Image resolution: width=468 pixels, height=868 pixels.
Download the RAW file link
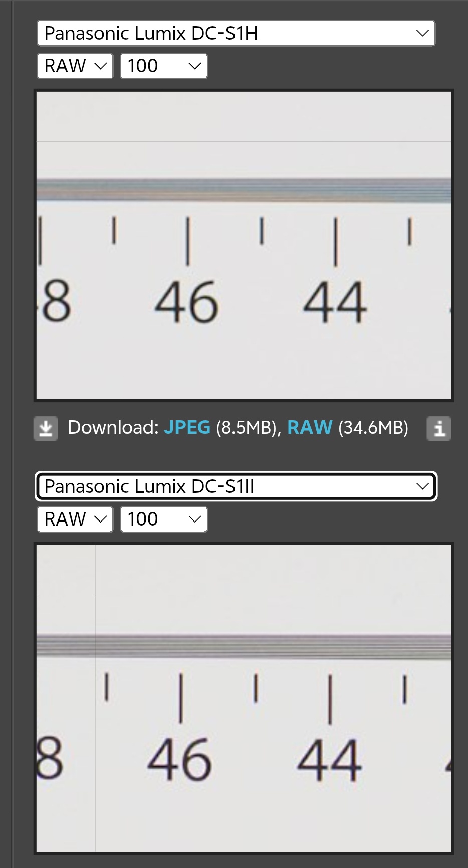point(310,427)
